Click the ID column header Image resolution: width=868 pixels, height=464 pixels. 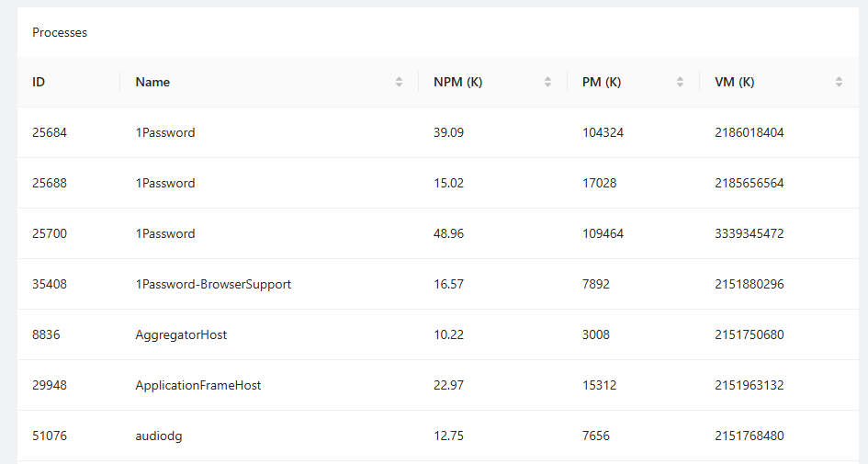point(39,82)
